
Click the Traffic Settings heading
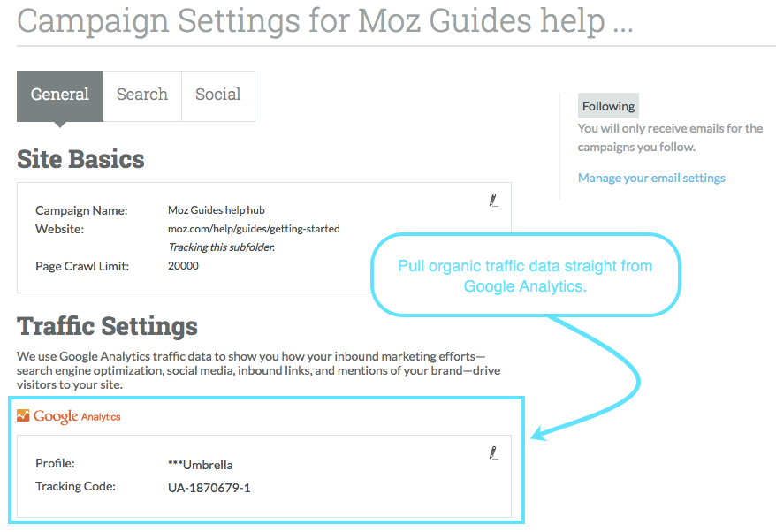point(107,326)
